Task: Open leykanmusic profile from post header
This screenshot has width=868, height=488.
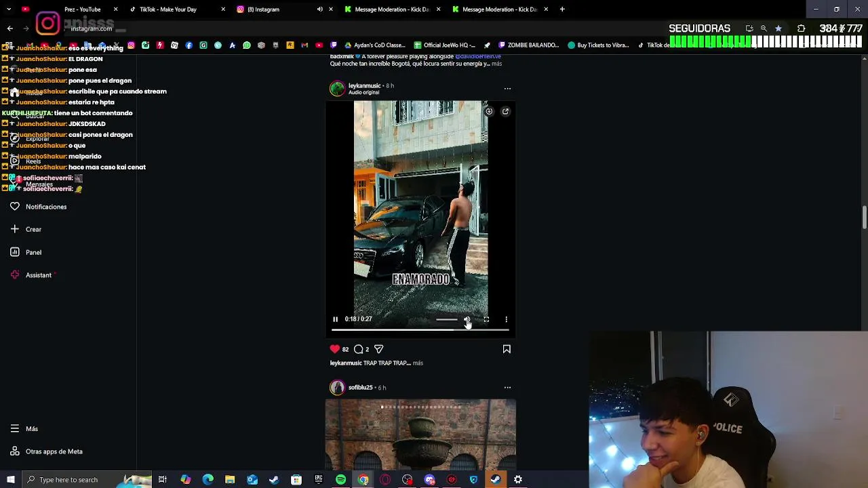Action: [x=364, y=85]
